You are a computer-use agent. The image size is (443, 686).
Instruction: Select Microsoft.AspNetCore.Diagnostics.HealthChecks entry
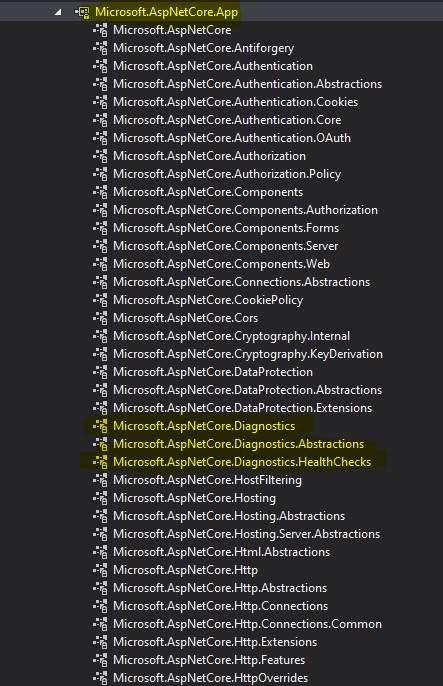click(x=242, y=462)
